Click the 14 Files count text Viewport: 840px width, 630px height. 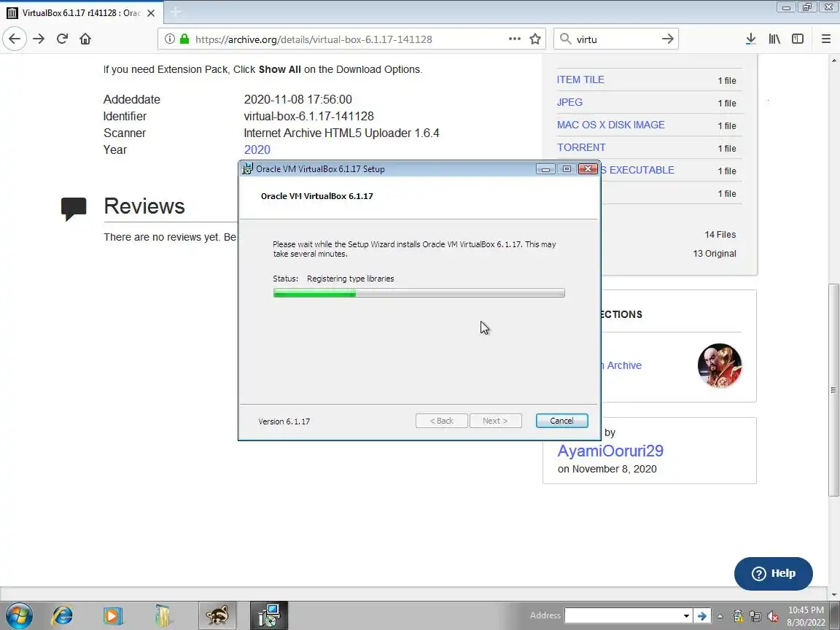720,235
